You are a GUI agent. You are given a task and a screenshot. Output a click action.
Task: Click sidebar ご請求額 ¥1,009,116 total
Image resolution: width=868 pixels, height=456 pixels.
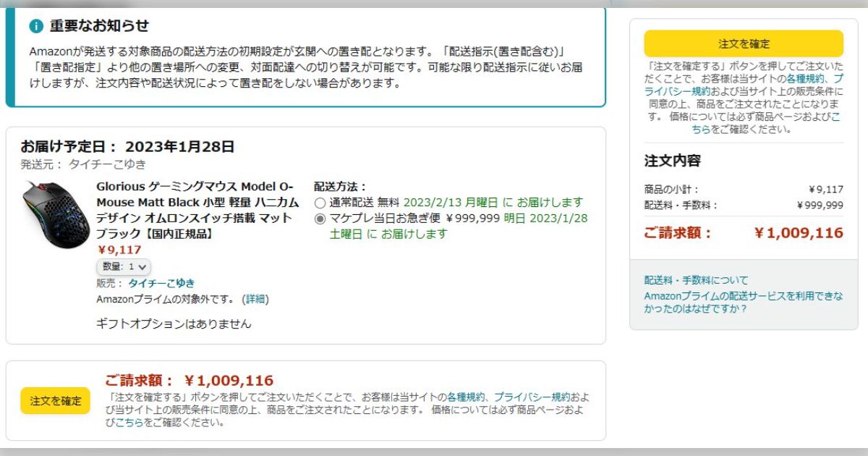tap(744, 233)
